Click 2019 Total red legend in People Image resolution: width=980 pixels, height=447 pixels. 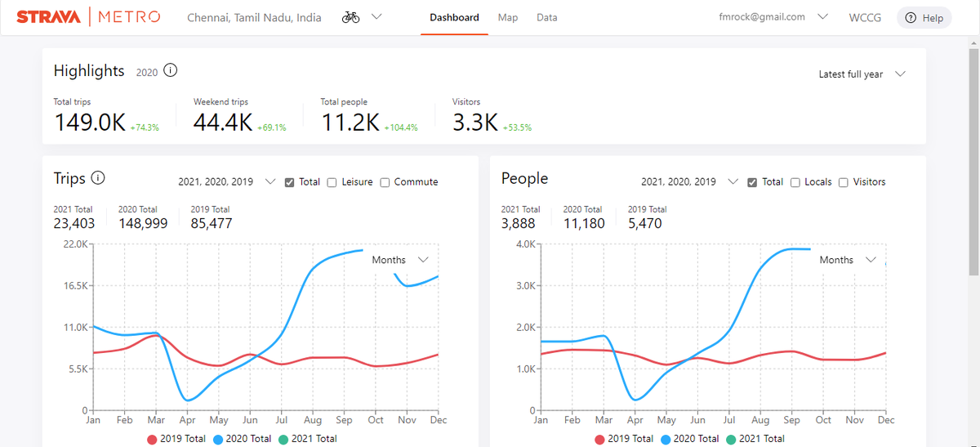pyautogui.click(x=624, y=439)
